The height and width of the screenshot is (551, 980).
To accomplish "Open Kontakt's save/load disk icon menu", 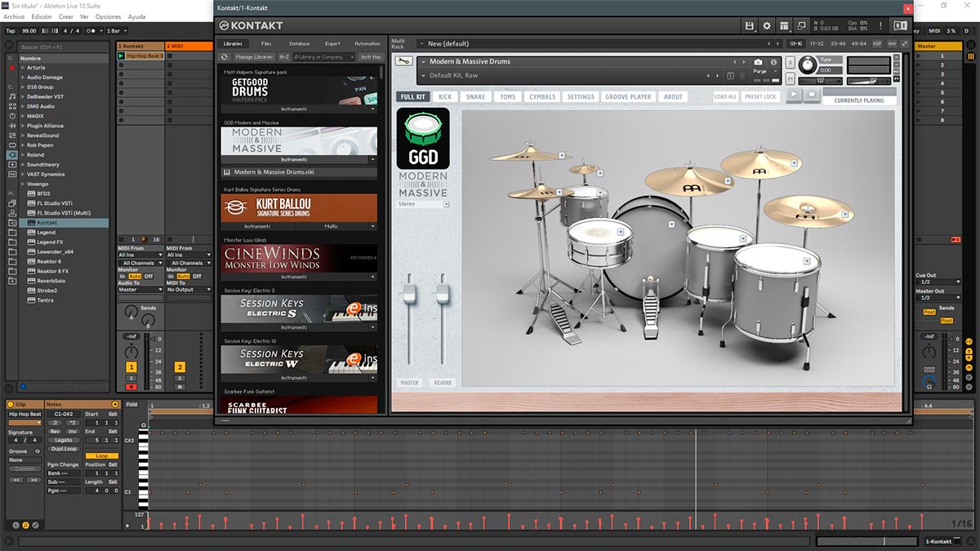I will click(749, 26).
